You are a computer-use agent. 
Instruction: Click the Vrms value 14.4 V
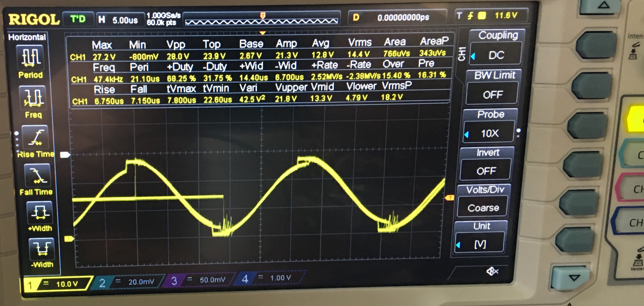tap(359, 54)
